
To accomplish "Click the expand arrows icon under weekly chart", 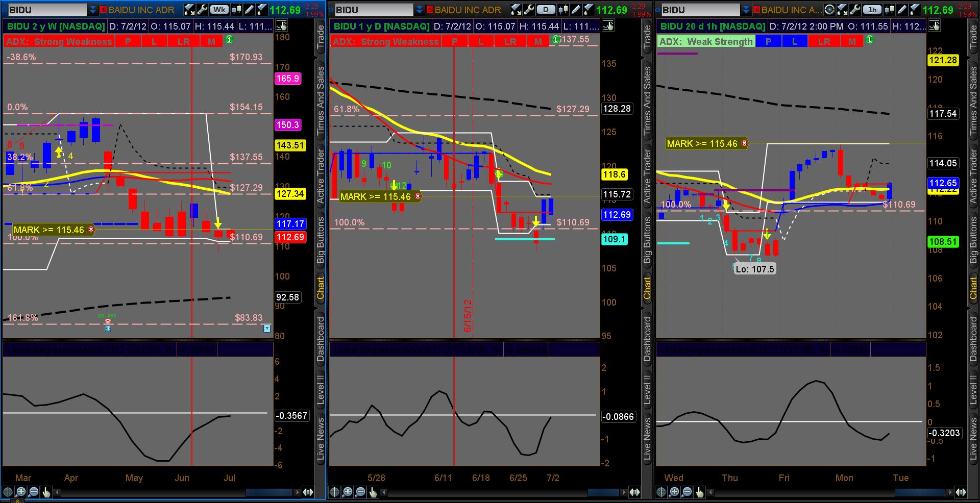I will pos(308,492).
